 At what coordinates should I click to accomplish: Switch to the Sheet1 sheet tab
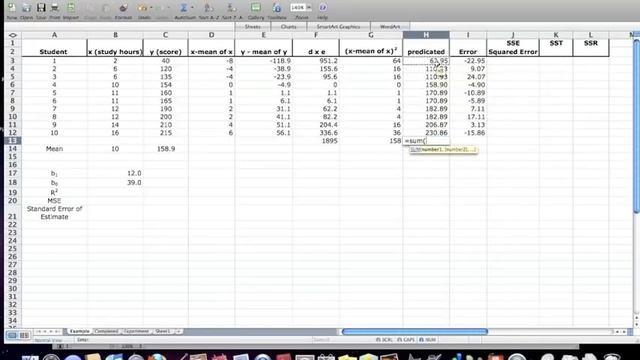pos(162,331)
